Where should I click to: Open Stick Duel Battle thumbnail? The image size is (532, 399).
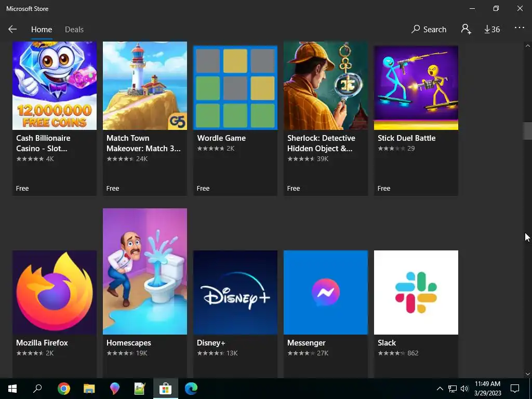point(416,87)
